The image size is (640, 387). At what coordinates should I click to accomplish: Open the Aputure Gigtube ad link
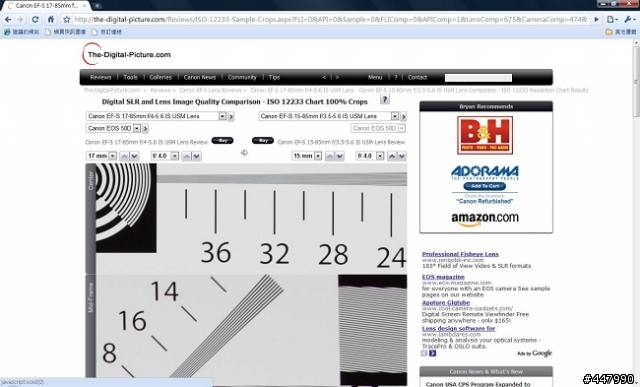coord(446,302)
